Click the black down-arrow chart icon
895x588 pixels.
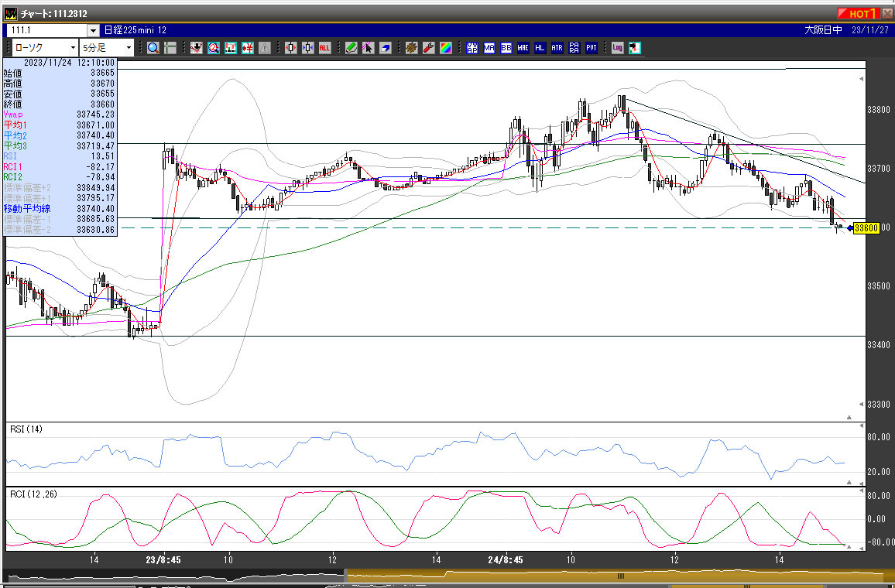point(197,48)
